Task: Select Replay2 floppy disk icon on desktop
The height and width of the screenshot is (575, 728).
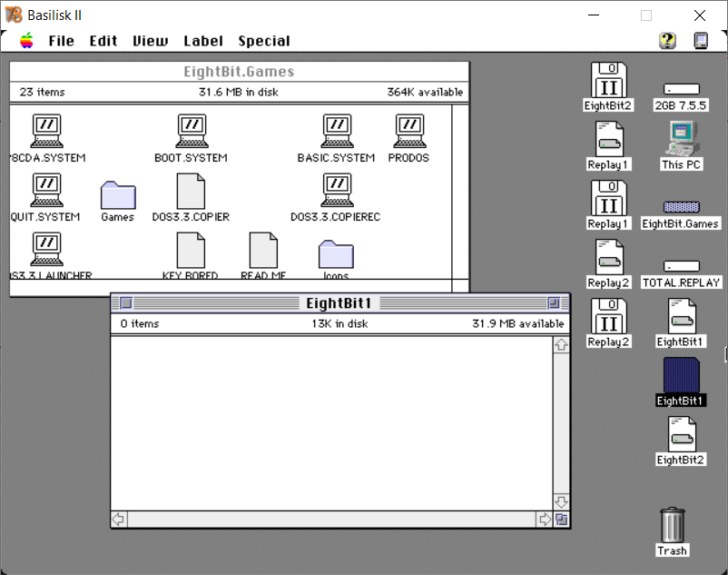Action: tap(609, 316)
